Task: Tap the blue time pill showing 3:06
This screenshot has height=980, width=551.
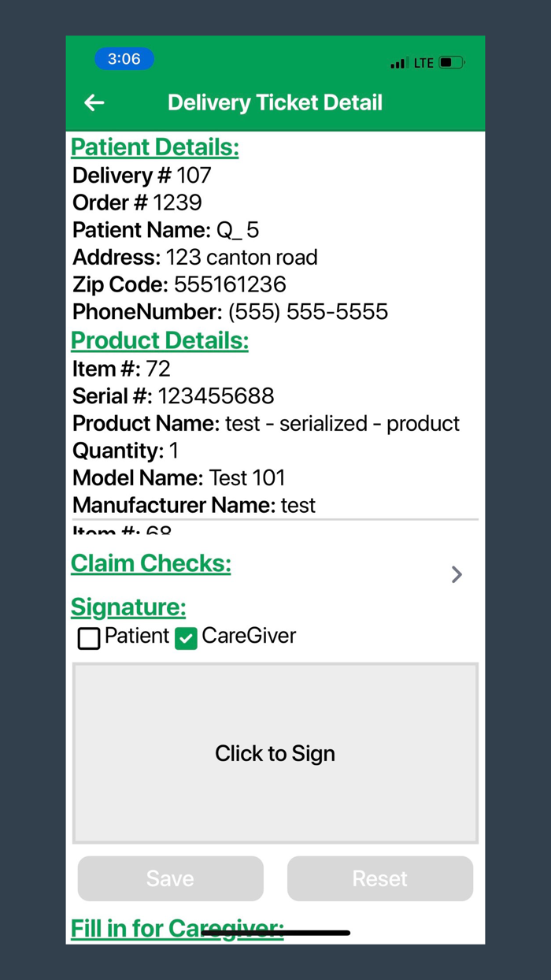Action: pyautogui.click(x=124, y=58)
